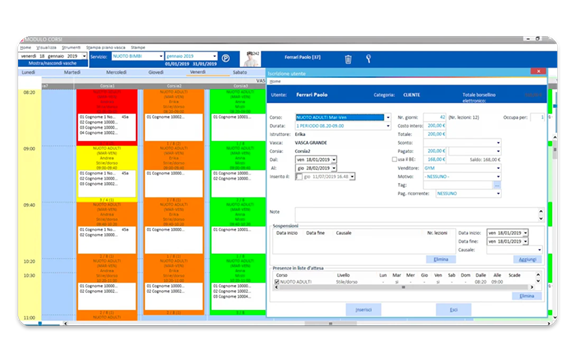Viewport: 576px width, 362px height.
Task: Click the Esci button
Action: tap(454, 310)
